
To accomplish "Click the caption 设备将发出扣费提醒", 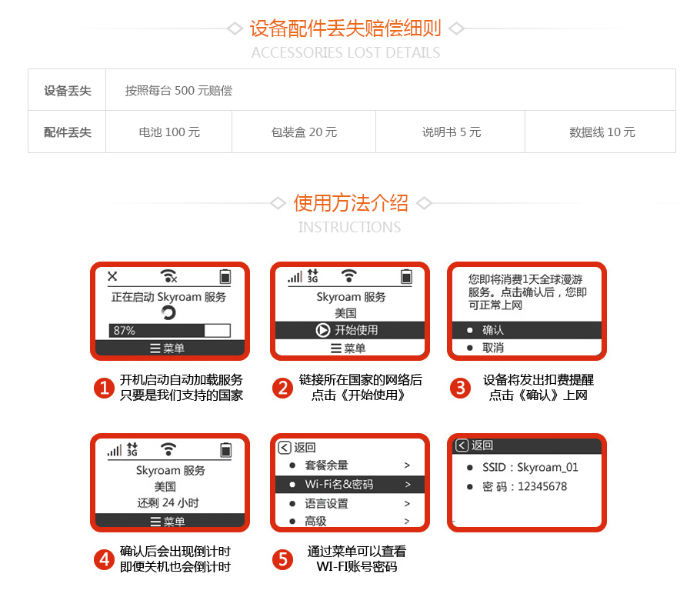I will coord(538,380).
